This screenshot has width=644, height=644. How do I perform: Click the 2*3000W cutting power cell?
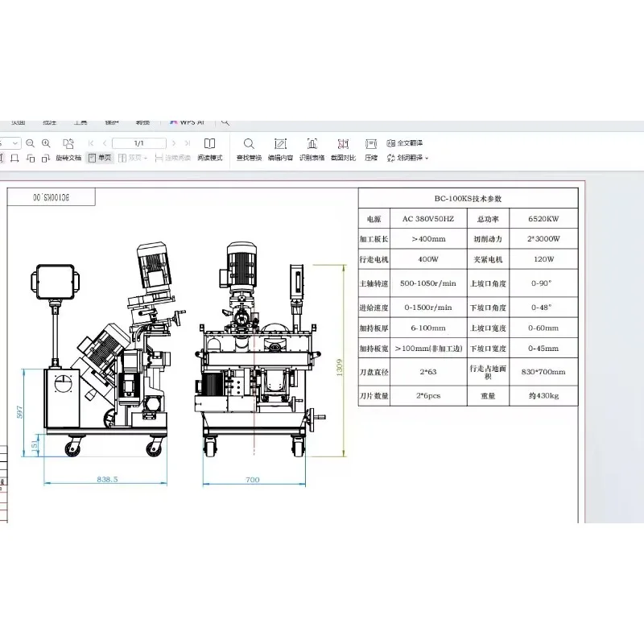pos(543,238)
